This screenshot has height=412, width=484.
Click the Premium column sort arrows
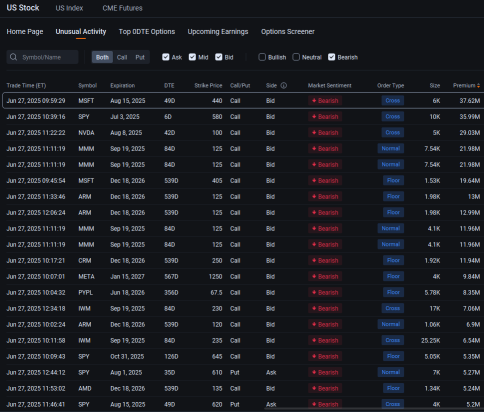click(479, 86)
